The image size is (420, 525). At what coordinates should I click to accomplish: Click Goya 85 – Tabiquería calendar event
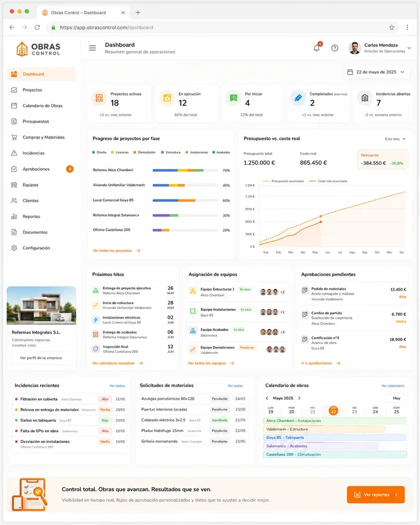click(334, 437)
